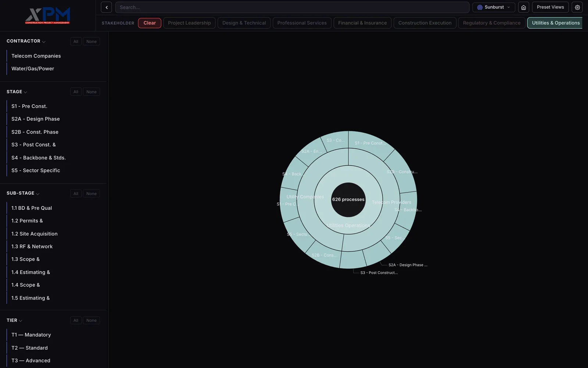Viewport: 588px width, 368px height.
Task: Toggle the Construction Execution stakeholder filter
Action: click(425, 23)
